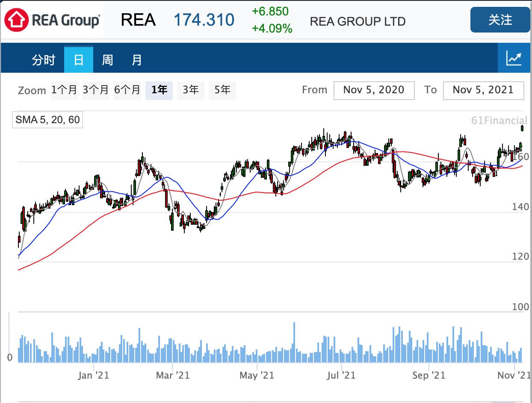Select the 1年 zoom range
The image size is (532, 403).
coord(159,90)
